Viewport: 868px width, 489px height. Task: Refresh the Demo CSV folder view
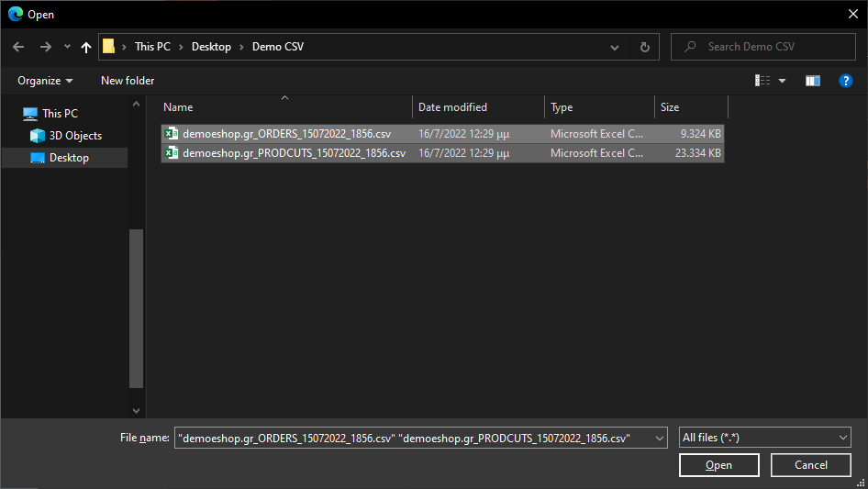pos(644,47)
